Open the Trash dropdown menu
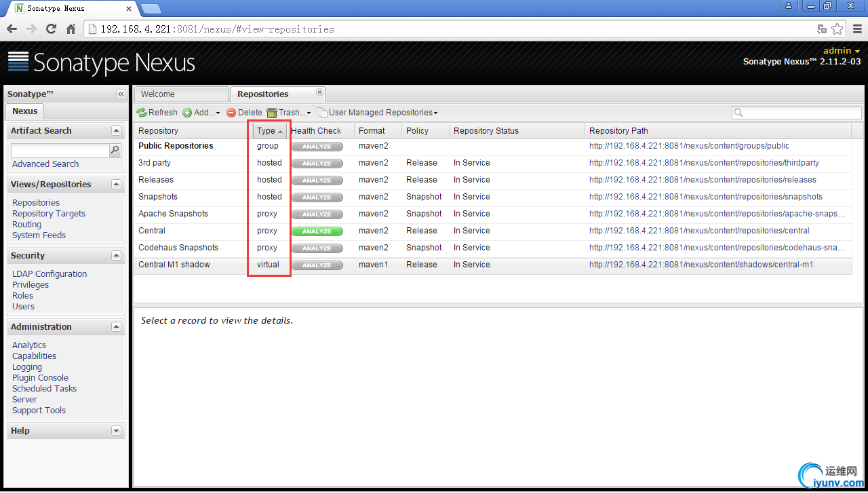 (289, 113)
